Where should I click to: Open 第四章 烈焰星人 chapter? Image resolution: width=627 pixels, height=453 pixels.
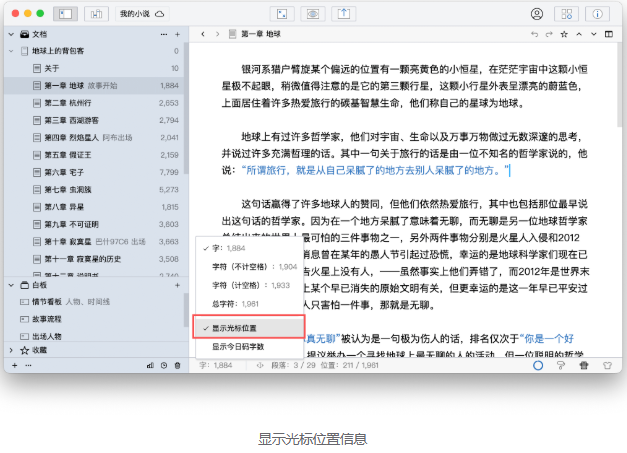pyautogui.click(x=94, y=138)
